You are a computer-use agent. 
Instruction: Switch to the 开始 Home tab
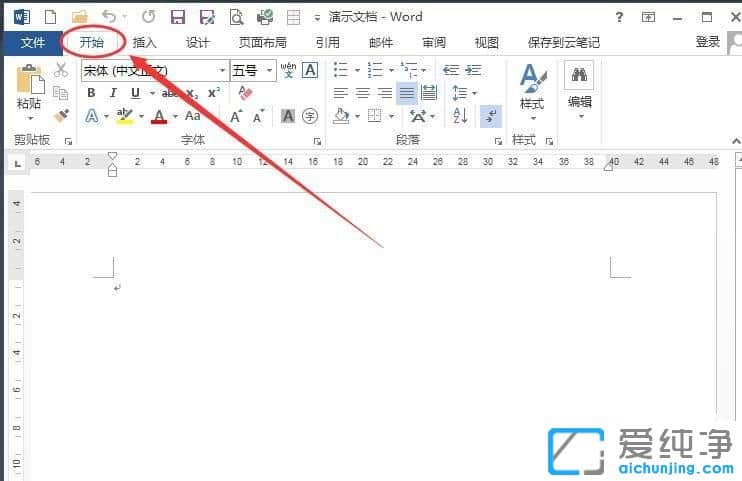(92, 43)
